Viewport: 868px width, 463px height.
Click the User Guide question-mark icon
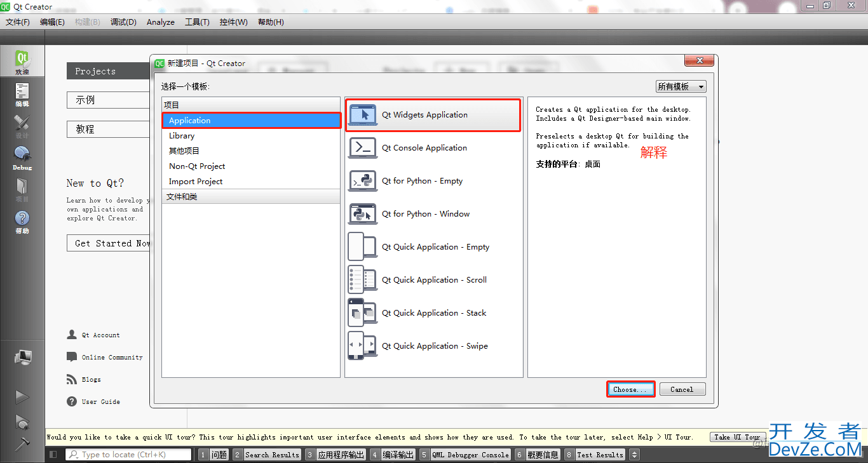point(72,401)
